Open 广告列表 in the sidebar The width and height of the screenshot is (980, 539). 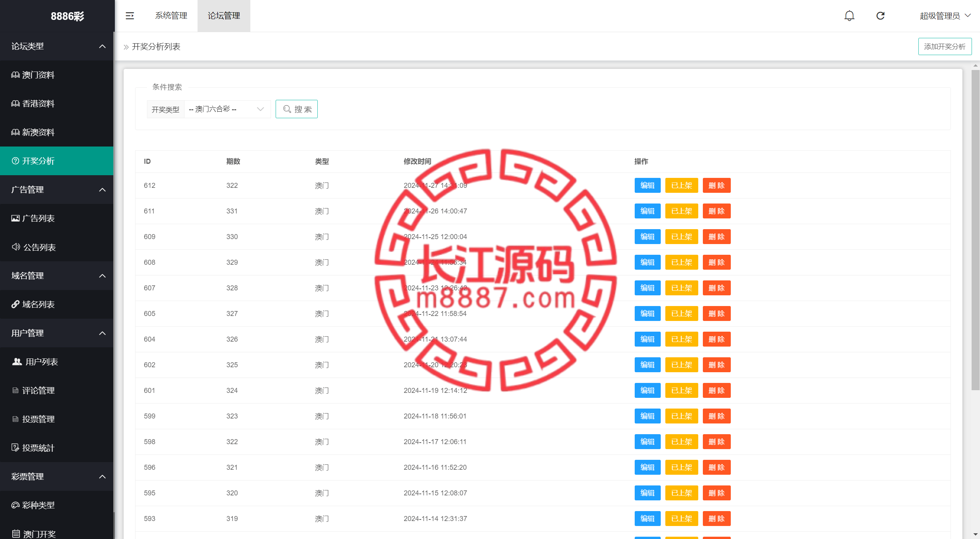point(57,218)
